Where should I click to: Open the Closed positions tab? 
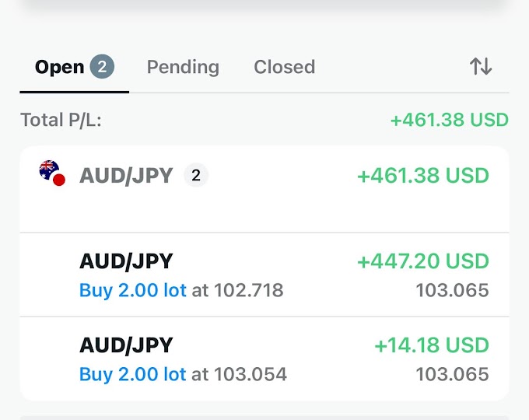point(284,67)
